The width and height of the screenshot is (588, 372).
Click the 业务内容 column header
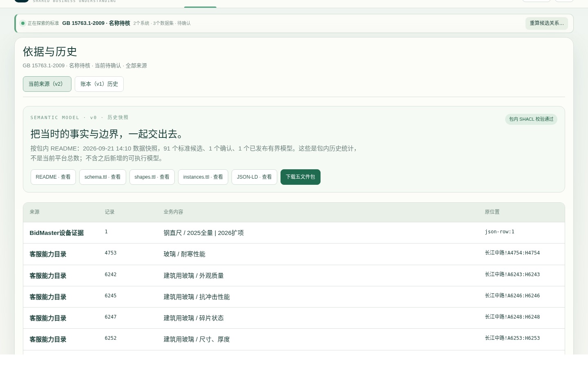(x=174, y=212)
